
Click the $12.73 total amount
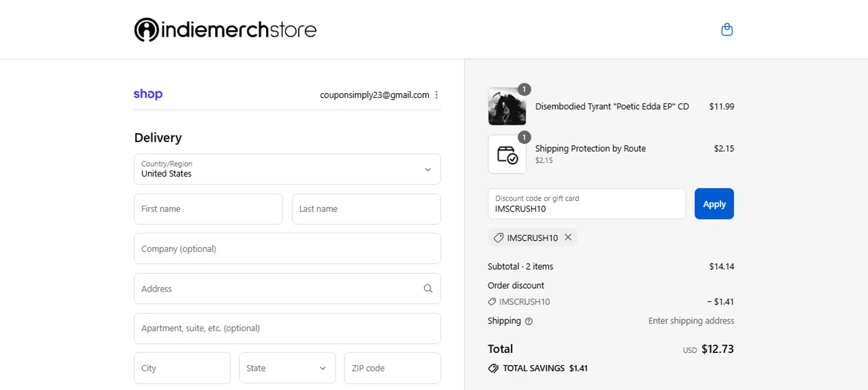[x=718, y=349]
